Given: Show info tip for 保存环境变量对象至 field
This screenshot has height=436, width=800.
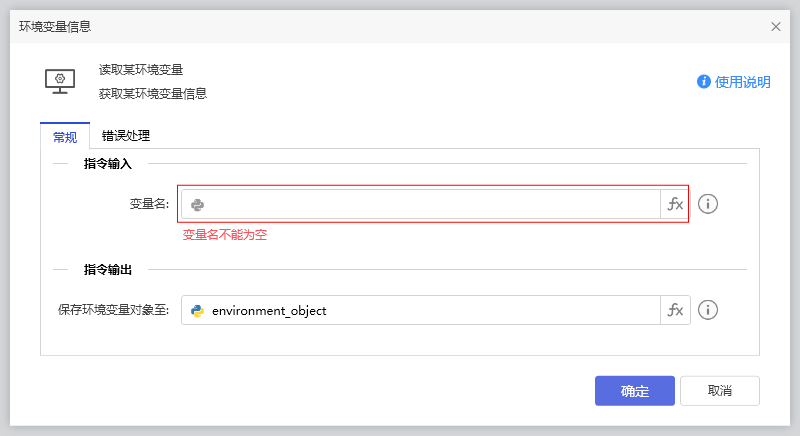Looking at the screenshot, I should point(708,310).
